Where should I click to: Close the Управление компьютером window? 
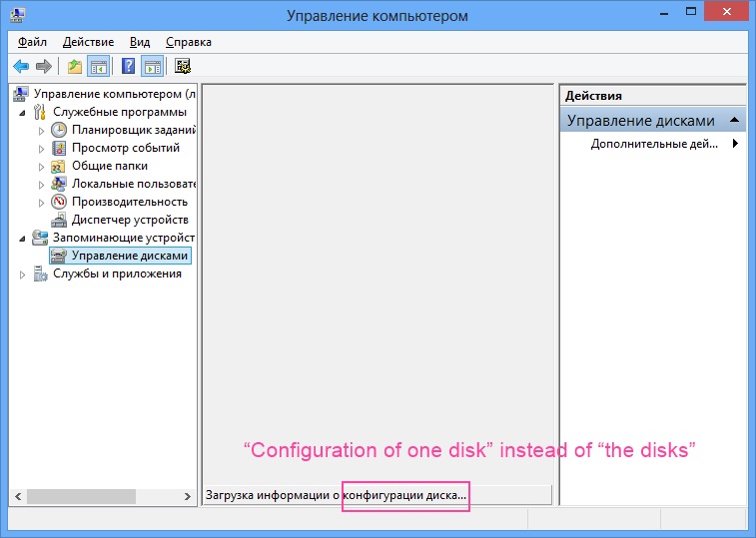pos(727,12)
